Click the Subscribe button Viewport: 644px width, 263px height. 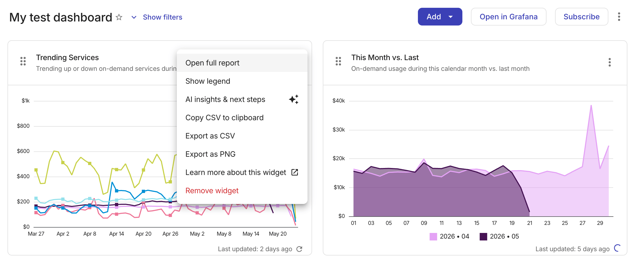click(582, 17)
